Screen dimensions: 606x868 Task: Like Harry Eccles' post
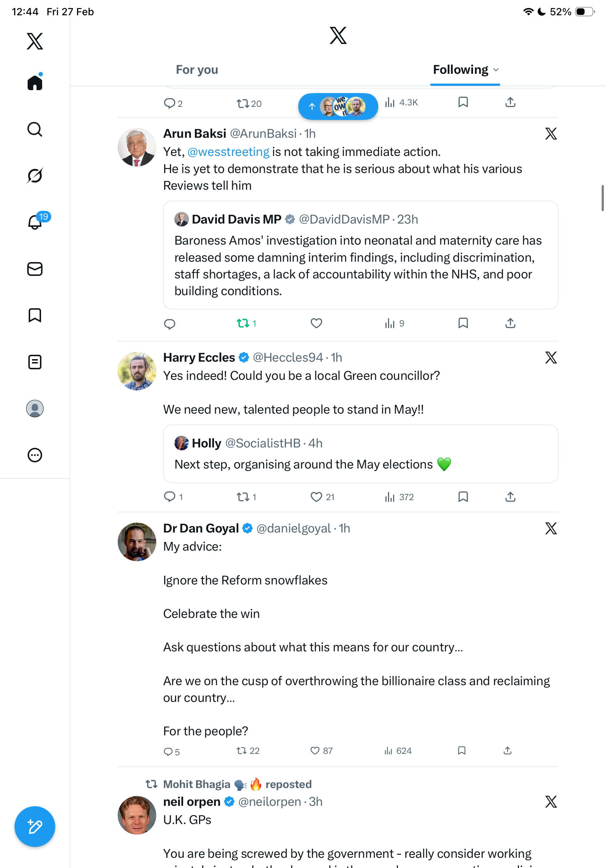pos(316,497)
